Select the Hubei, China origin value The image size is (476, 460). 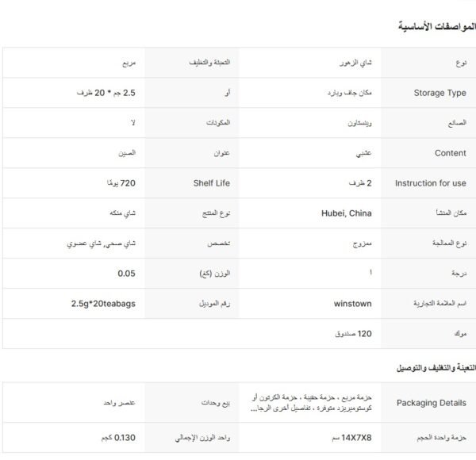349,213
